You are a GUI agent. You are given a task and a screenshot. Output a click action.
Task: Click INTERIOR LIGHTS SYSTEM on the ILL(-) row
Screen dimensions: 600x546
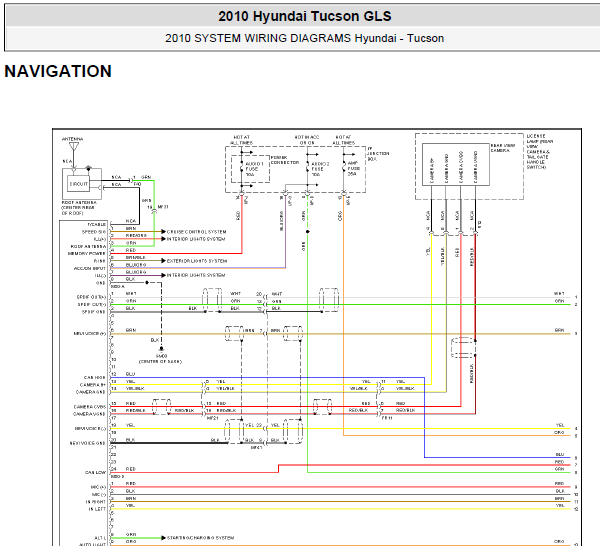196,275
